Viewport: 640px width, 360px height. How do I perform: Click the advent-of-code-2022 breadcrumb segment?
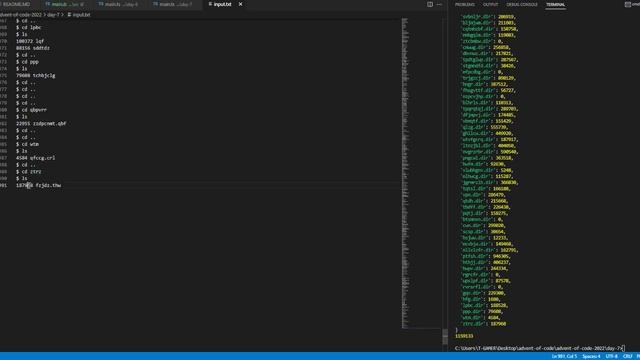point(21,15)
